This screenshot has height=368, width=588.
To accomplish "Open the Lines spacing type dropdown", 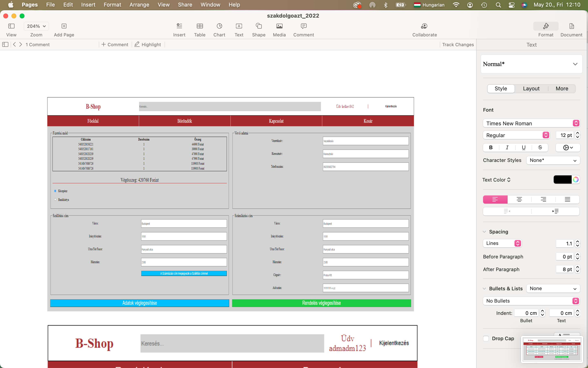I will [x=502, y=243].
